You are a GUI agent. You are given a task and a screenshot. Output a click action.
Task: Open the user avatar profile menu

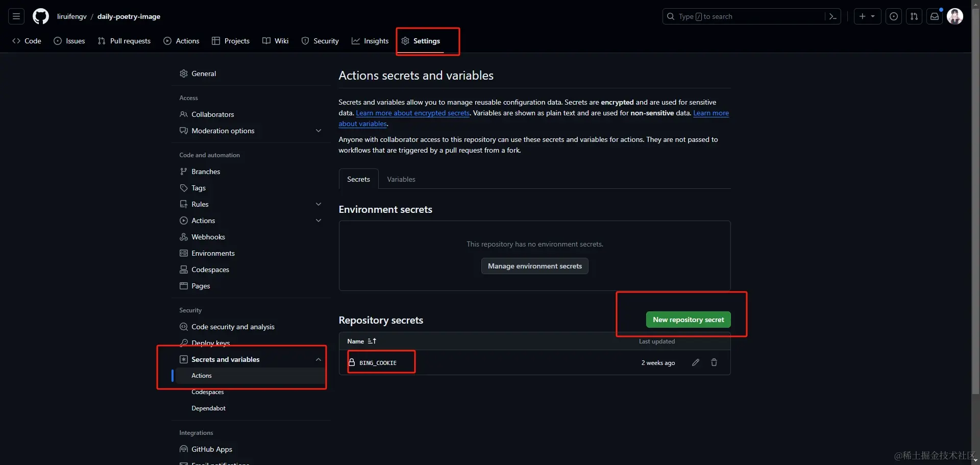pyautogui.click(x=955, y=16)
